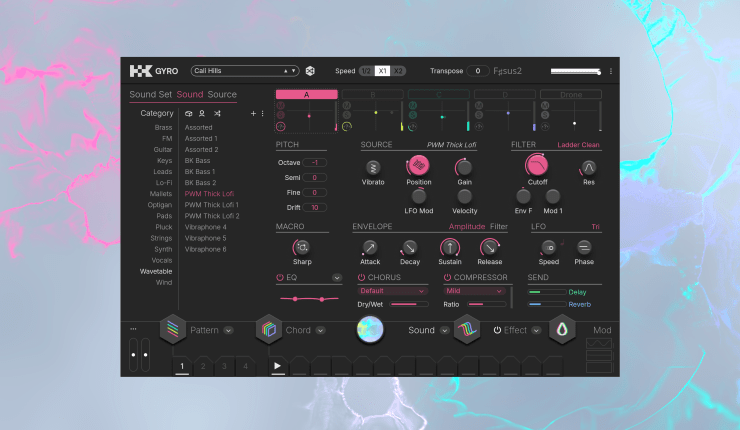
Task: Switch to the Sound Set tab
Action: click(x=151, y=94)
